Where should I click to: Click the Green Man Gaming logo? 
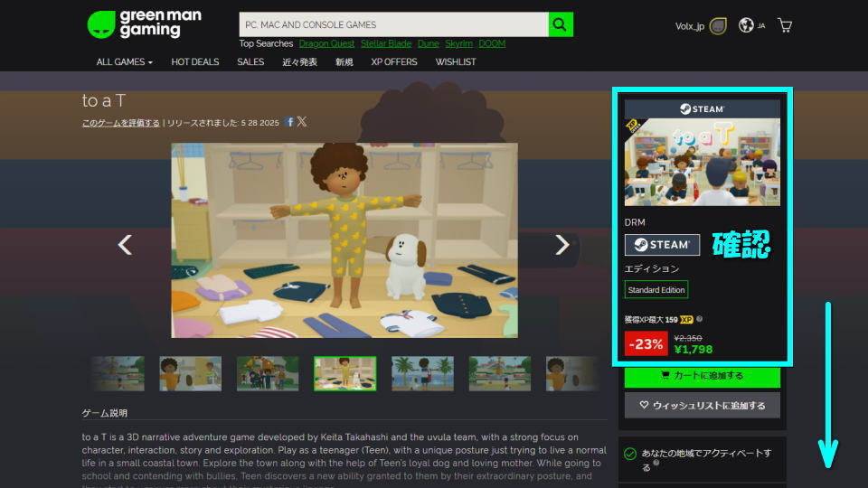coord(145,24)
